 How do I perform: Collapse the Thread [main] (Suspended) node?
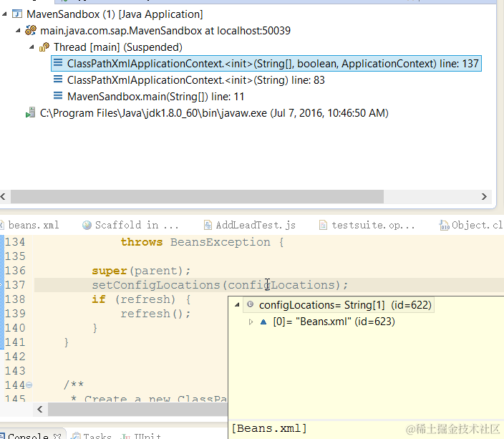[31, 47]
